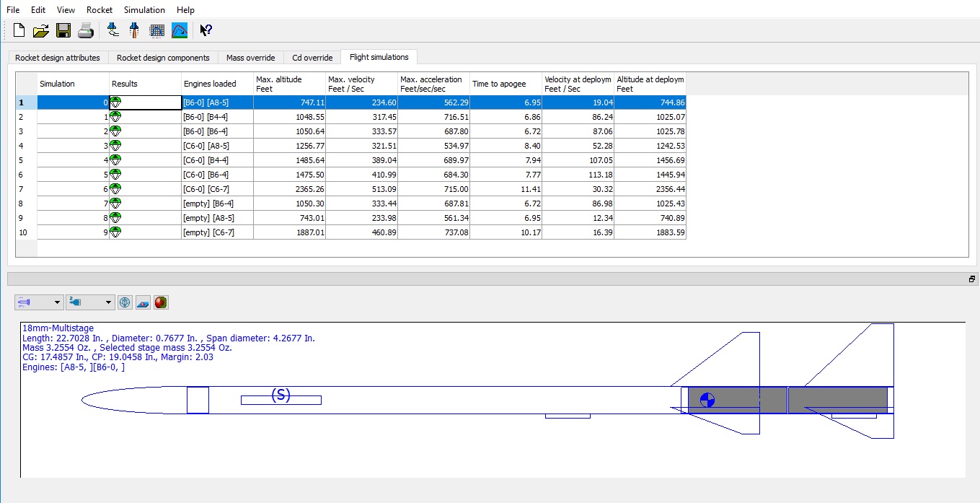Click the red and green sphere icon
Viewport: 980px width, 503px height.
pyautogui.click(x=161, y=302)
